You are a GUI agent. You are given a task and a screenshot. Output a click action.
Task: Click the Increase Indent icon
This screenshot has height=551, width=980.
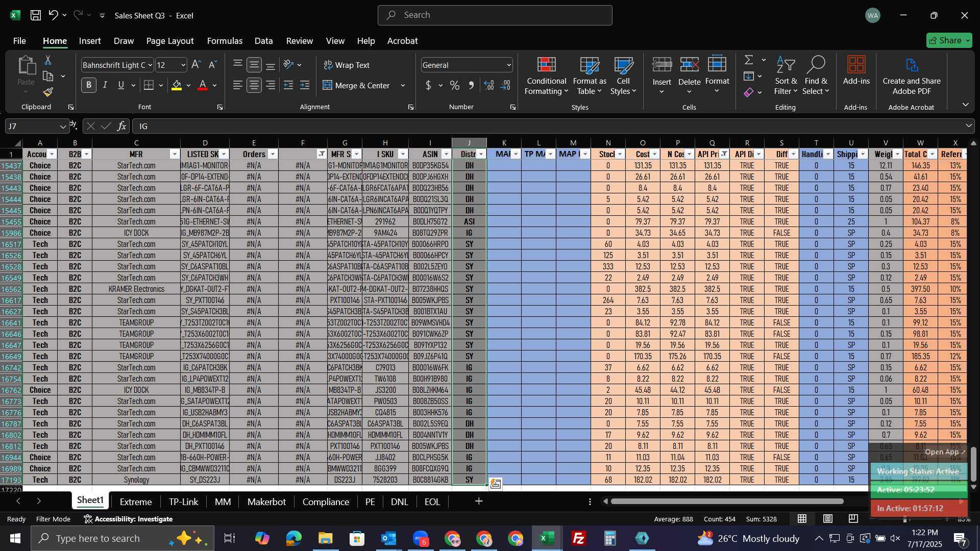pos(305,85)
